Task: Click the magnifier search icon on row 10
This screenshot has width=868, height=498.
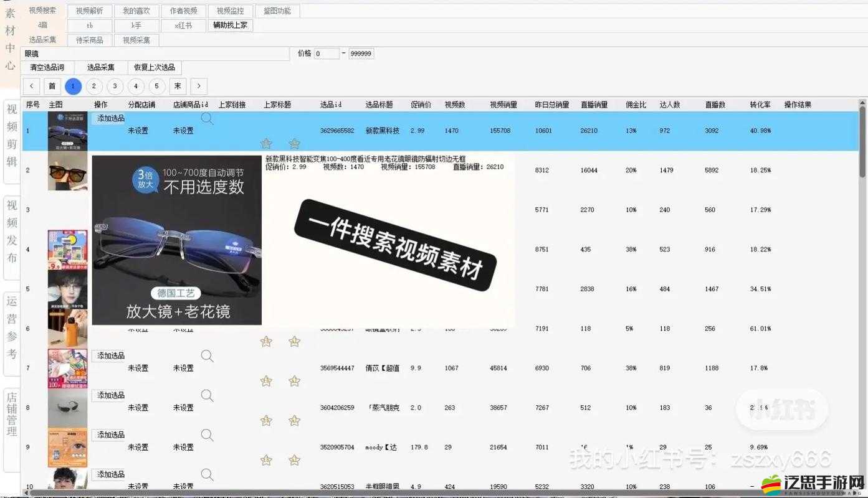Action: pyautogui.click(x=207, y=474)
